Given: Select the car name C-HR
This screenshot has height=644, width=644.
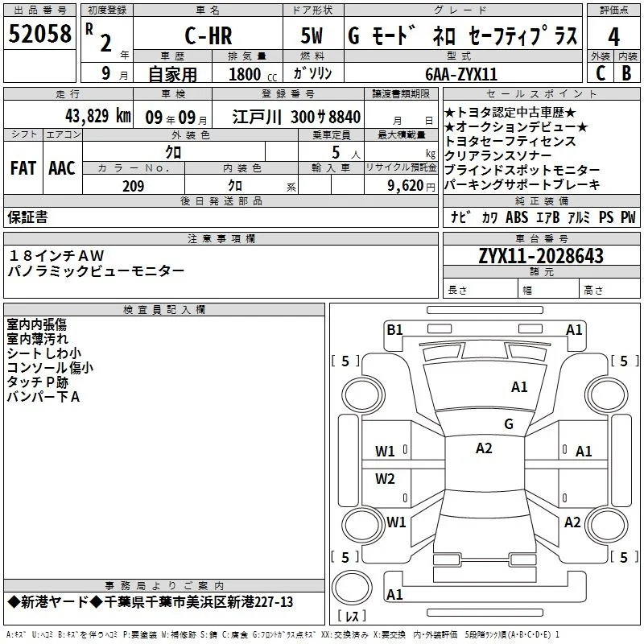Looking at the screenshot, I should [x=208, y=35].
